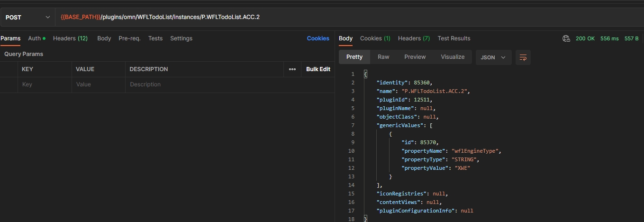644x222 pixels.
Task: Open the response Cookies (1) tab
Action: [x=375, y=38]
